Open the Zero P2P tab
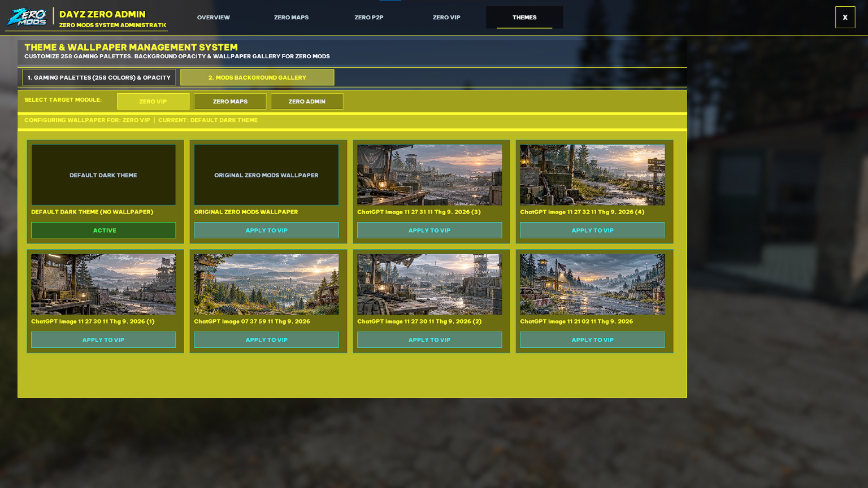868x488 pixels. click(369, 18)
